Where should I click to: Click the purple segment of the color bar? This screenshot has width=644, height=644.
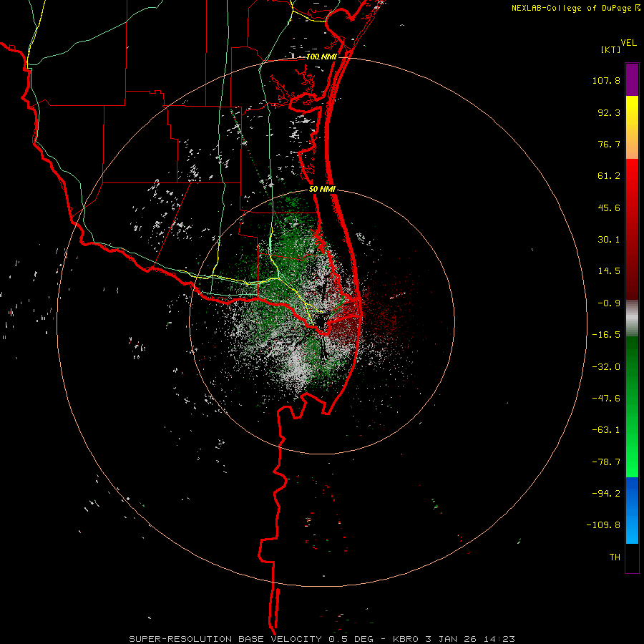pos(632,79)
